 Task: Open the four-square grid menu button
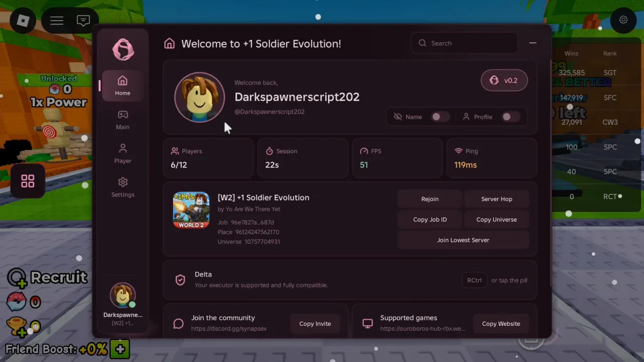pos(28,182)
